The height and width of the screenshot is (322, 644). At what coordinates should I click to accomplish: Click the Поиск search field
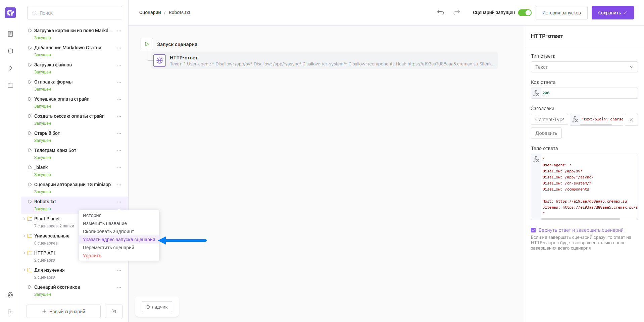[x=75, y=13]
